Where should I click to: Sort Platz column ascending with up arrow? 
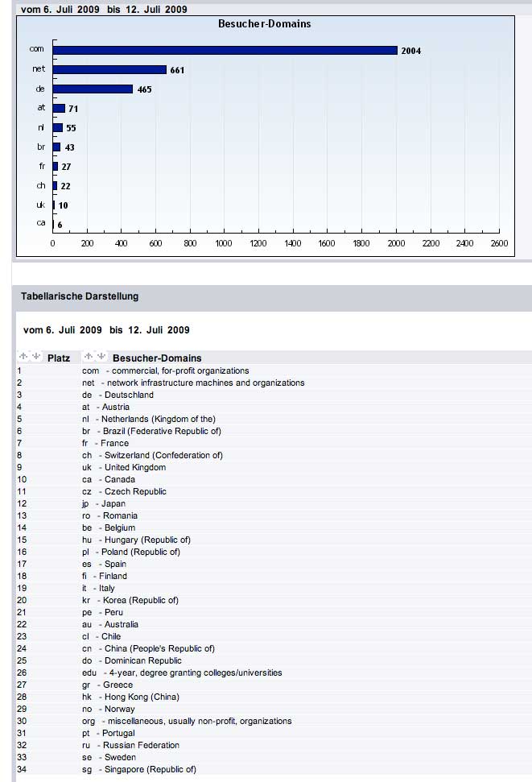click(23, 357)
